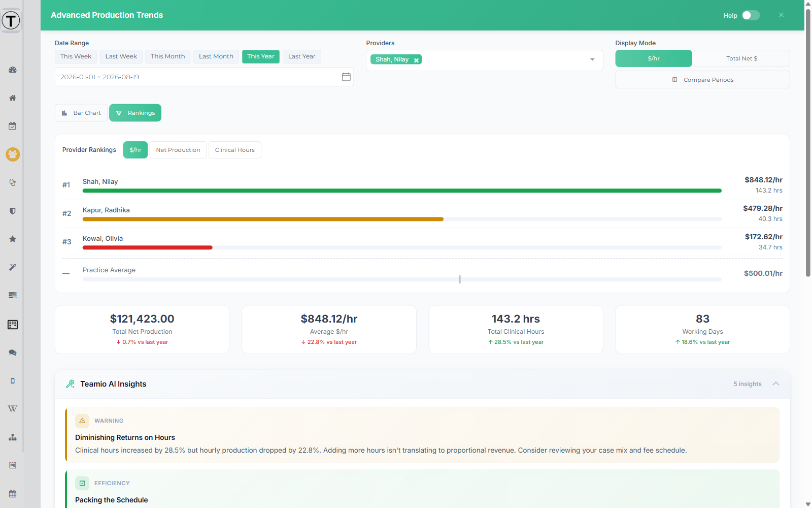Click the date range input field
The height and width of the screenshot is (508, 812).
(x=204, y=77)
